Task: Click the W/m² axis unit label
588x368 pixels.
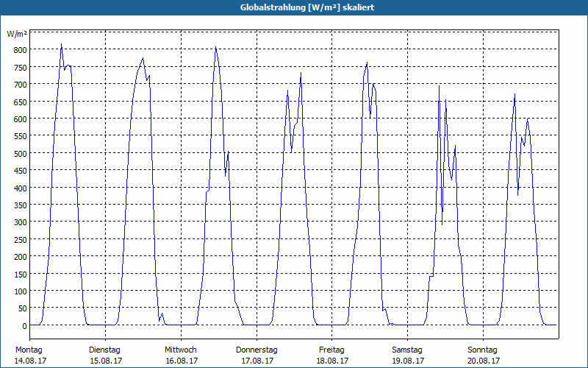Action: click(x=17, y=34)
